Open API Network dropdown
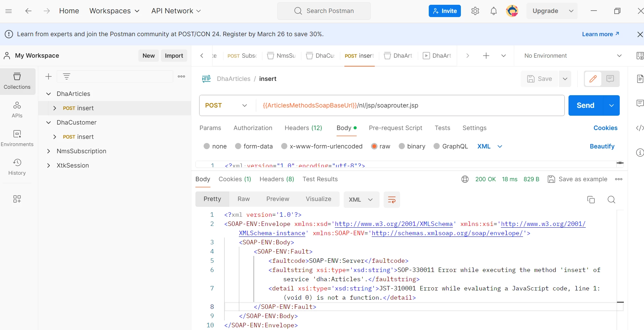 [176, 11]
